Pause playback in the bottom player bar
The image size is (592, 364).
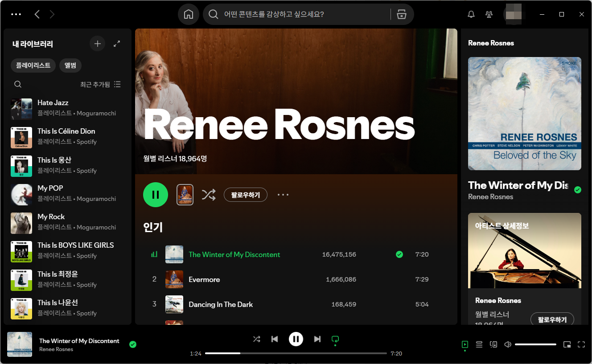296,339
